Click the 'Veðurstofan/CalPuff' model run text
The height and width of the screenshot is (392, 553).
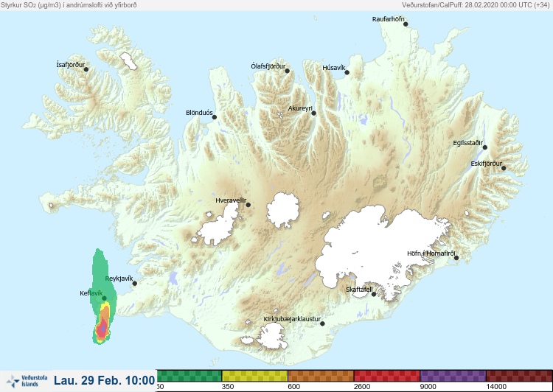click(x=476, y=5)
